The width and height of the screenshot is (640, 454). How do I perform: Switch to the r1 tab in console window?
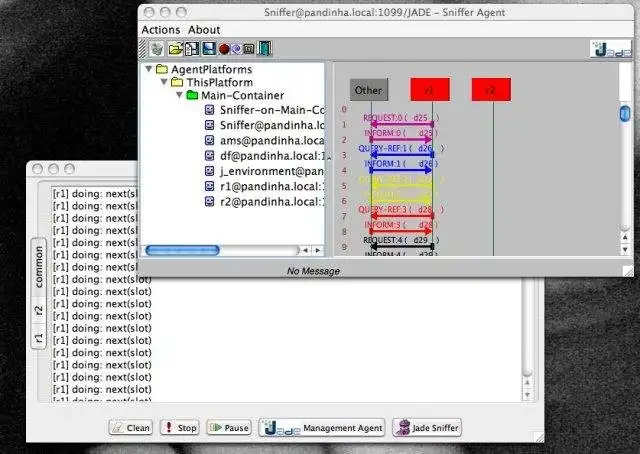coord(39,338)
